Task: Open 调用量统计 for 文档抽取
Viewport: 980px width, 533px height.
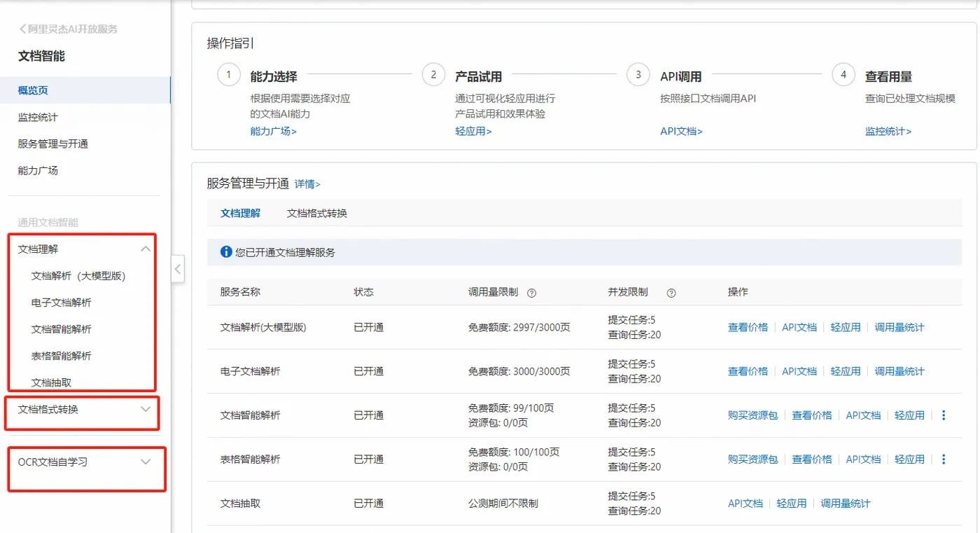Action: (846, 504)
